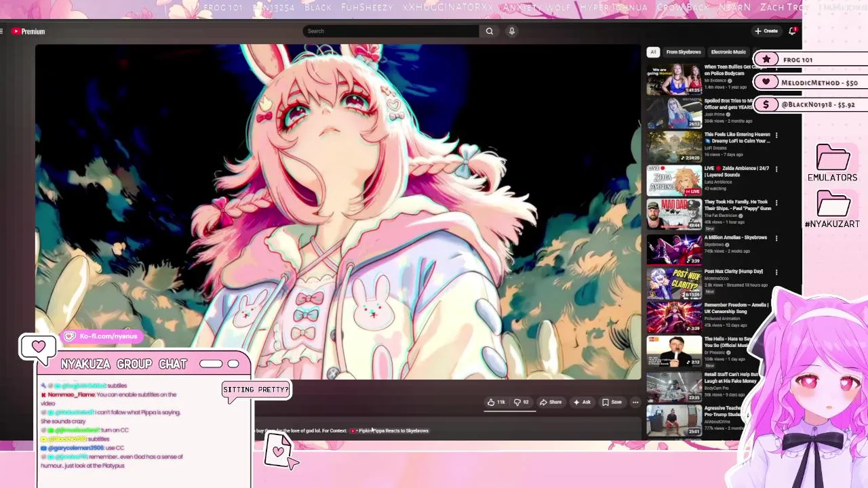Image resolution: width=868 pixels, height=488 pixels.
Task: Open options for A Million Amelias
Action: (776, 238)
